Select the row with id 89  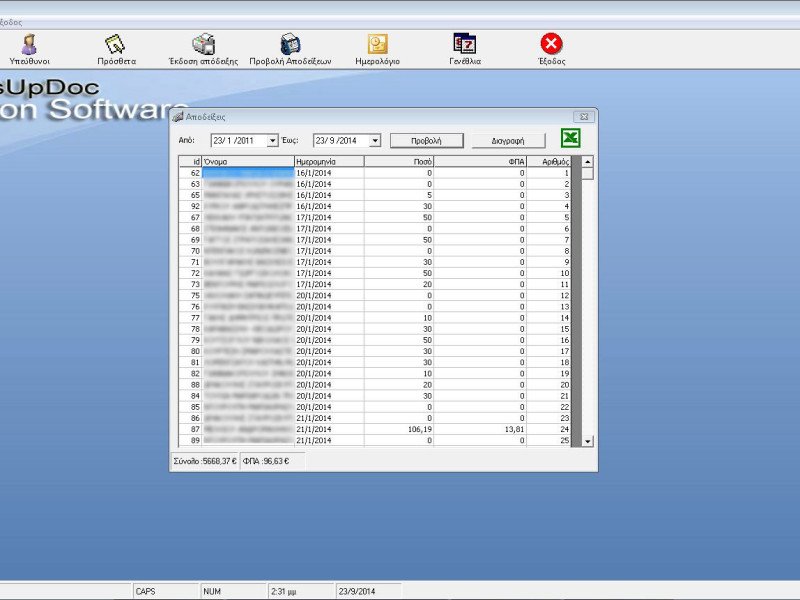(x=375, y=440)
